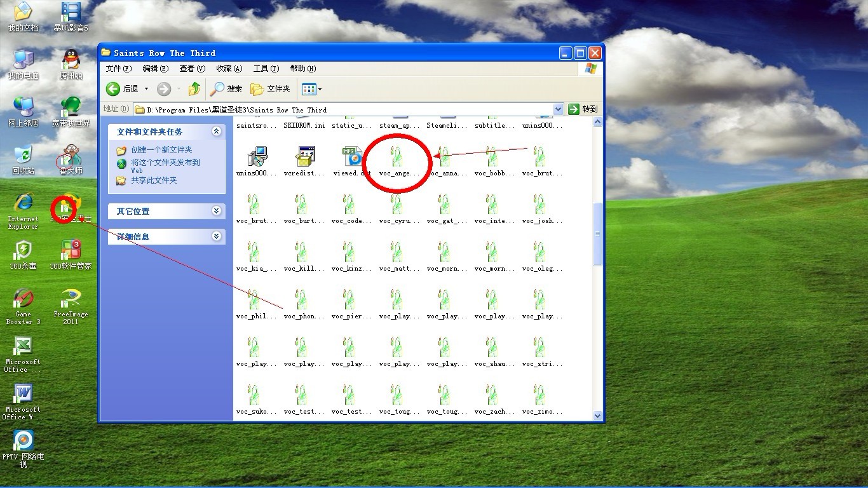868x488 pixels.
Task: Select the voc_kia_ file icon
Action: tap(254, 251)
